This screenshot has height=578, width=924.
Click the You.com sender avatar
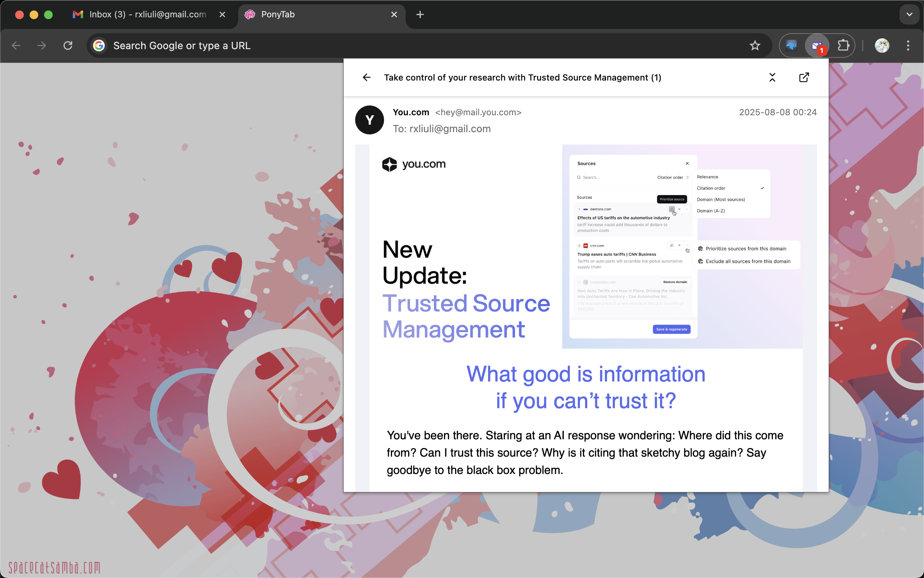[x=369, y=120]
